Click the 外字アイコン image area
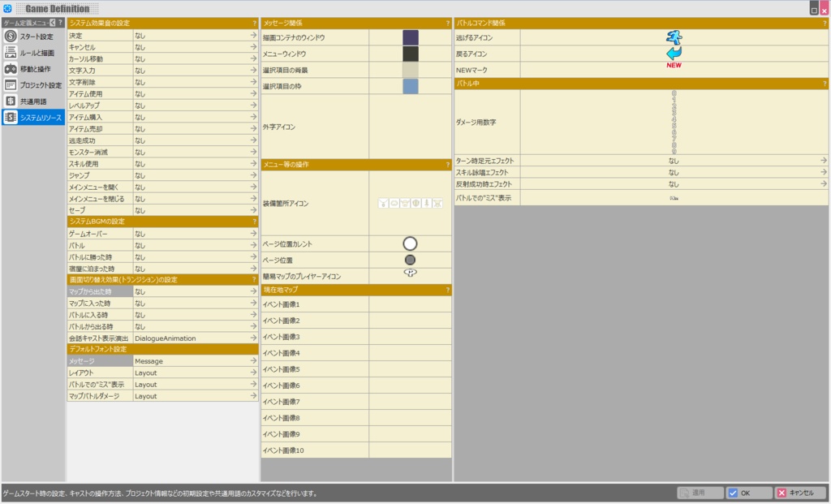 point(410,127)
